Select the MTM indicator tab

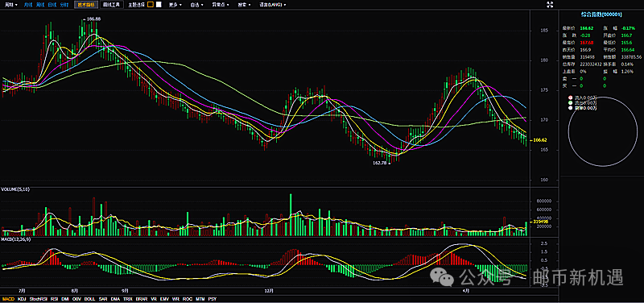(x=200, y=299)
